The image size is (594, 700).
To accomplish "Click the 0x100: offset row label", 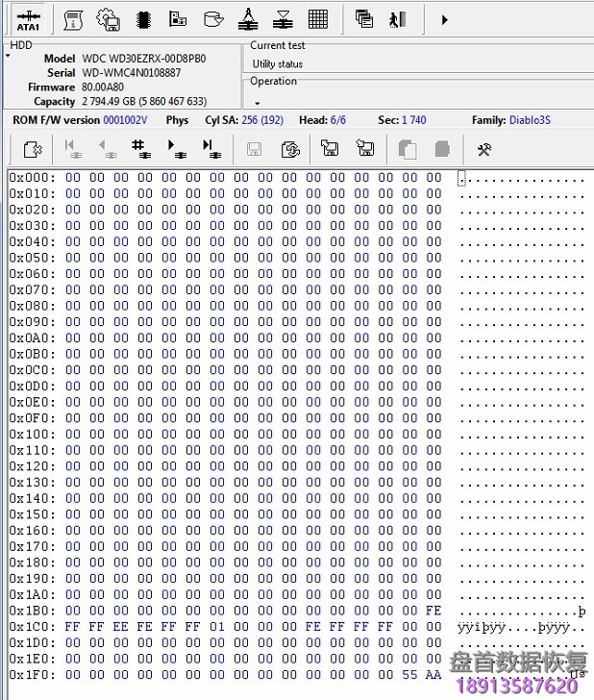I will [33, 435].
